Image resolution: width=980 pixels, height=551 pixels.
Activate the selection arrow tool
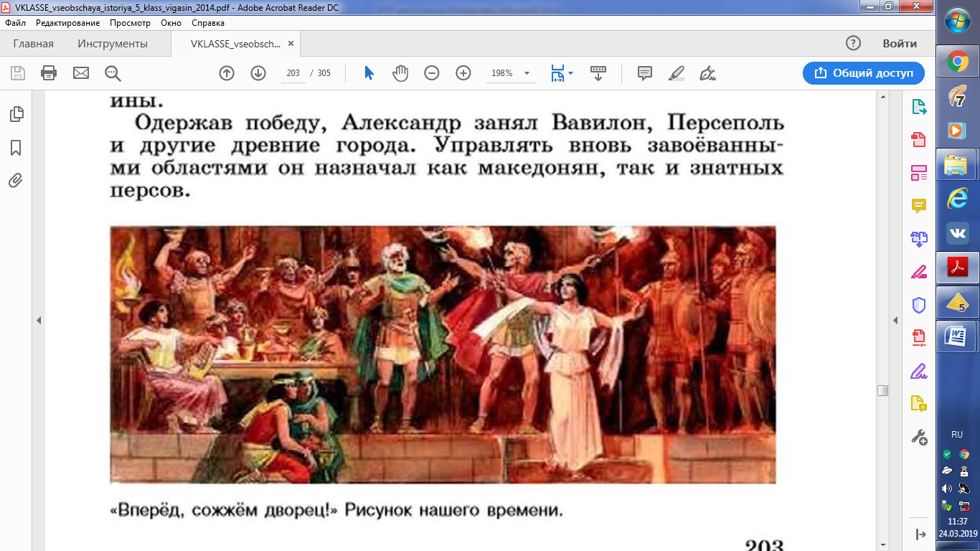[x=369, y=73]
